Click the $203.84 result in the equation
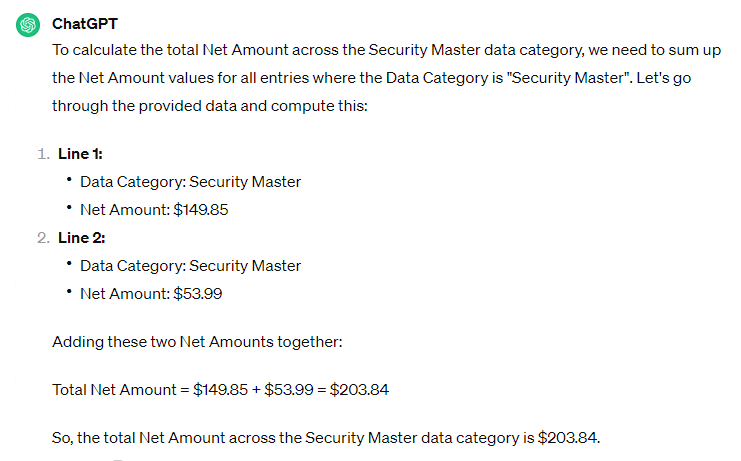The height and width of the screenshot is (461, 741). [x=359, y=390]
